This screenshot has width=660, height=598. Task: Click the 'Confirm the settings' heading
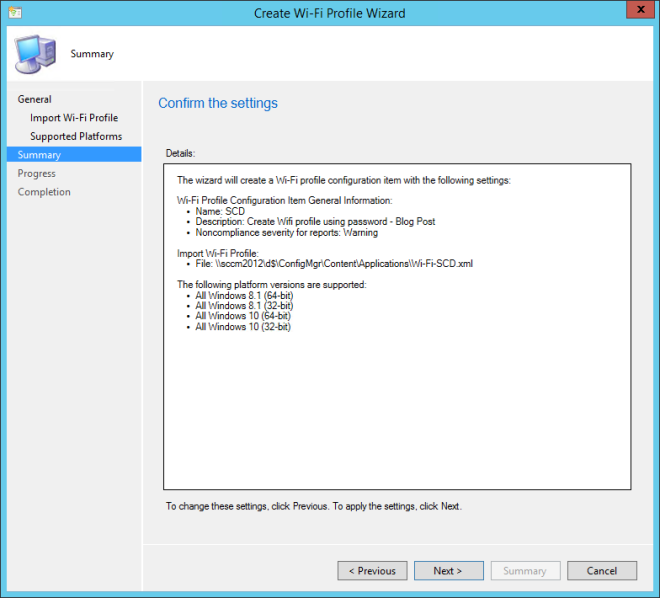(x=218, y=103)
